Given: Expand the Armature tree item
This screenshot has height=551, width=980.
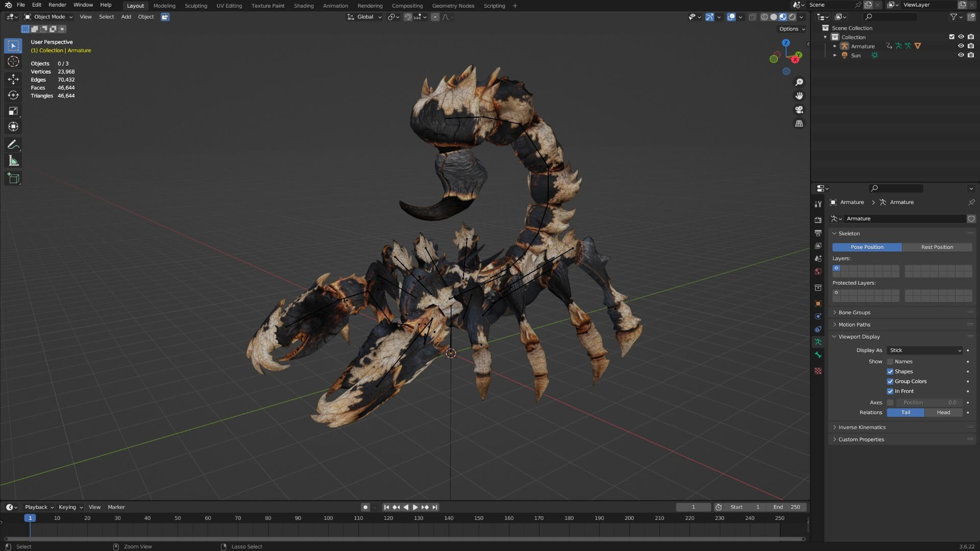Looking at the screenshot, I should pyautogui.click(x=835, y=46).
